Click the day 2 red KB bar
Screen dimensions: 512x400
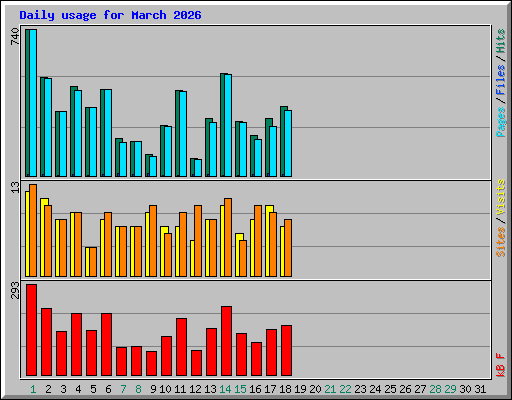tap(47, 342)
